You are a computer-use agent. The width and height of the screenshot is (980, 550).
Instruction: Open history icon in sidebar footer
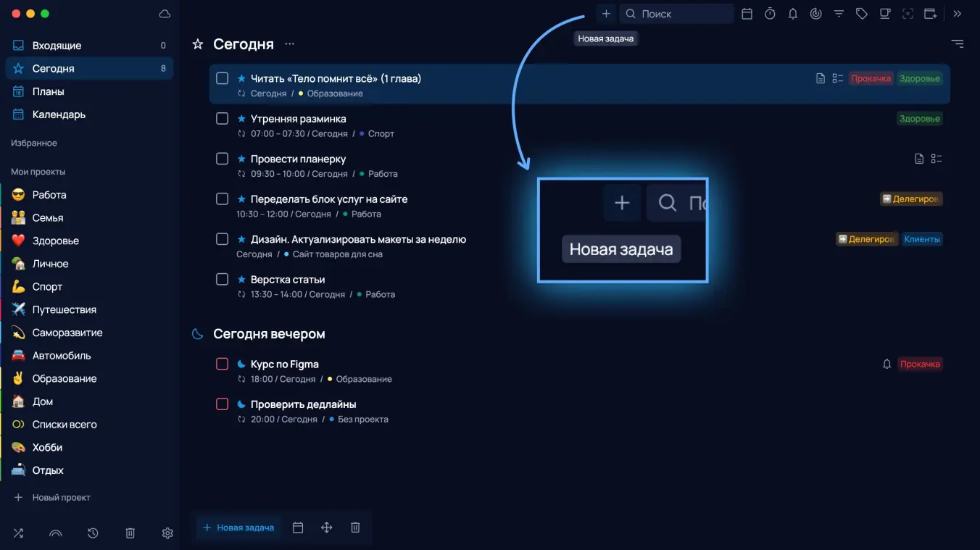tap(93, 533)
